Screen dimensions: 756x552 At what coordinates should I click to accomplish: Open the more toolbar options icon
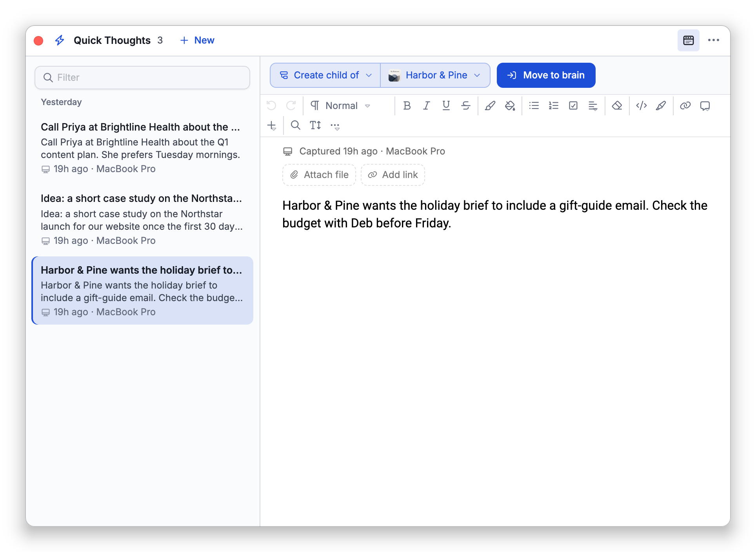(x=335, y=126)
